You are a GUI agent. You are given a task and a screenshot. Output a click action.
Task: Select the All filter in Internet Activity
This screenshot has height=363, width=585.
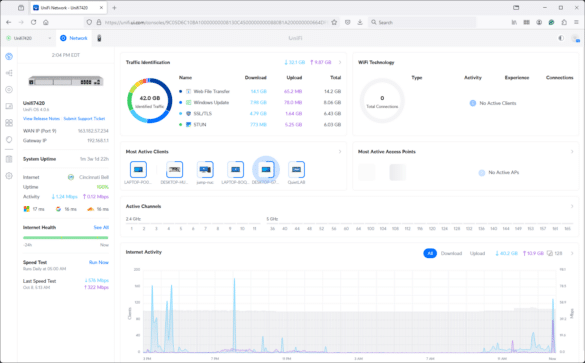[x=430, y=253]
